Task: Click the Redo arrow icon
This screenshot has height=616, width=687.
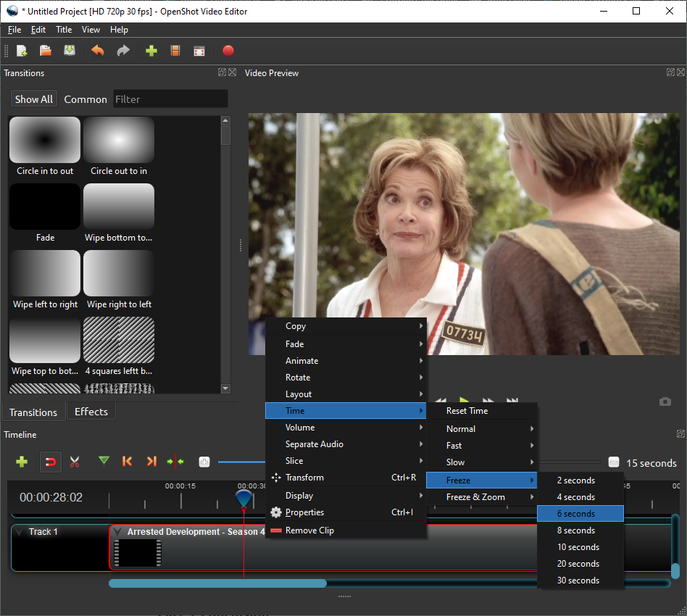Action: [x=123, y=51]
